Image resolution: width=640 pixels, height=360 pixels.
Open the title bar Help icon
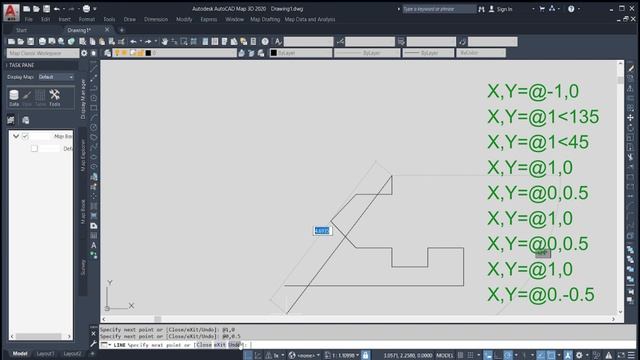point(571,9)
